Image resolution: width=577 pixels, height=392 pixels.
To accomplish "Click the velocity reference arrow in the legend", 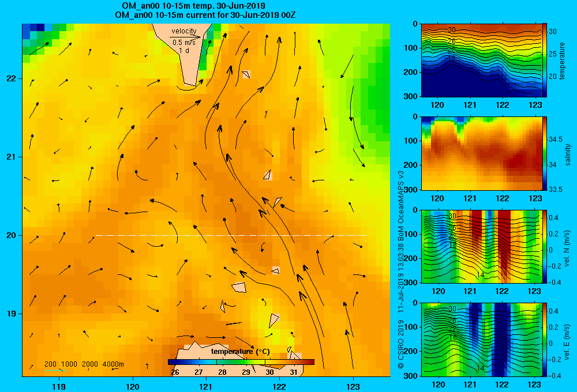I will tap(185, 37).
